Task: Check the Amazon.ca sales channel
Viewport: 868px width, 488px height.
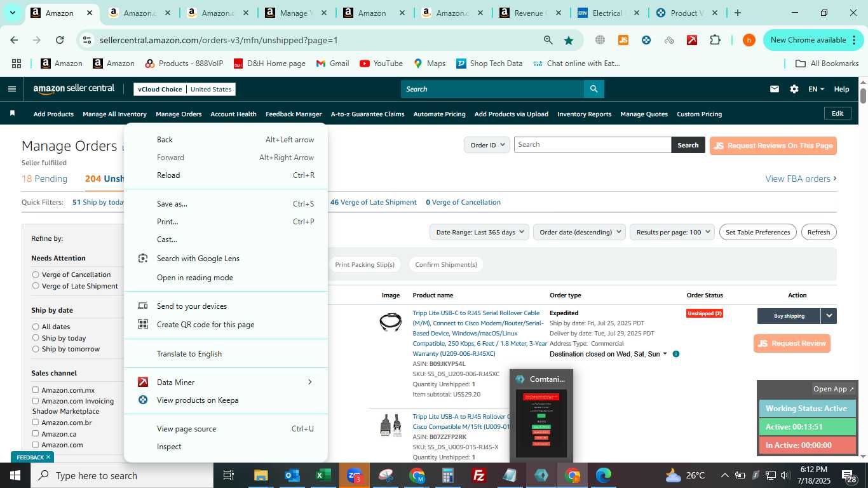Action: [x=36, y=433]
